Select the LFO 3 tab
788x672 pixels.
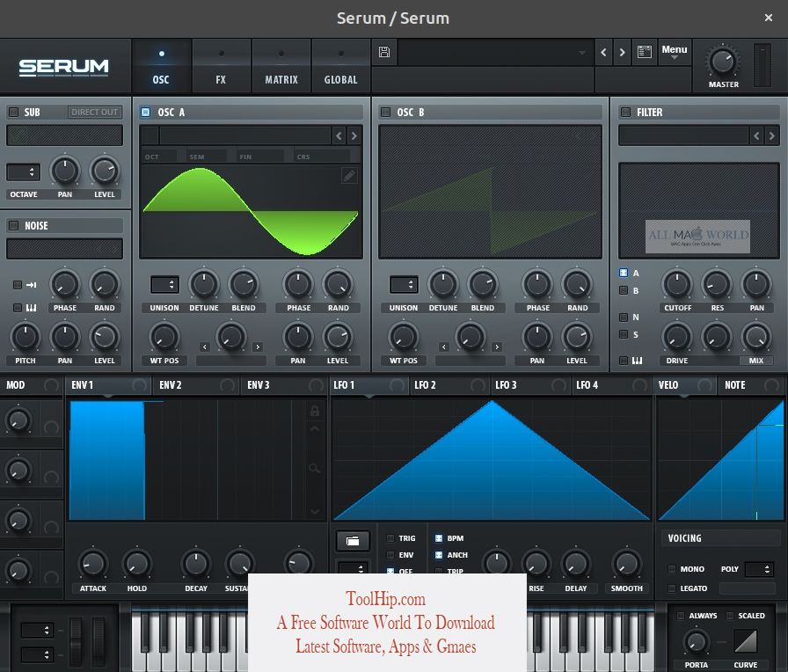coord(531,385)
